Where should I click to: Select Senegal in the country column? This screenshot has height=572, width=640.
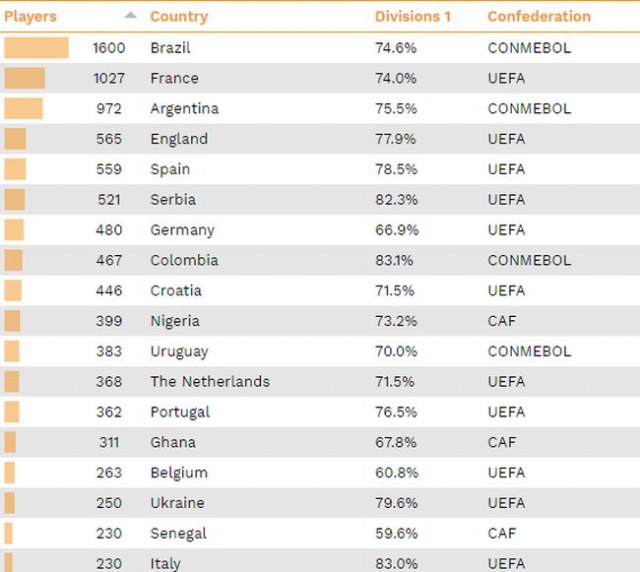178,533
